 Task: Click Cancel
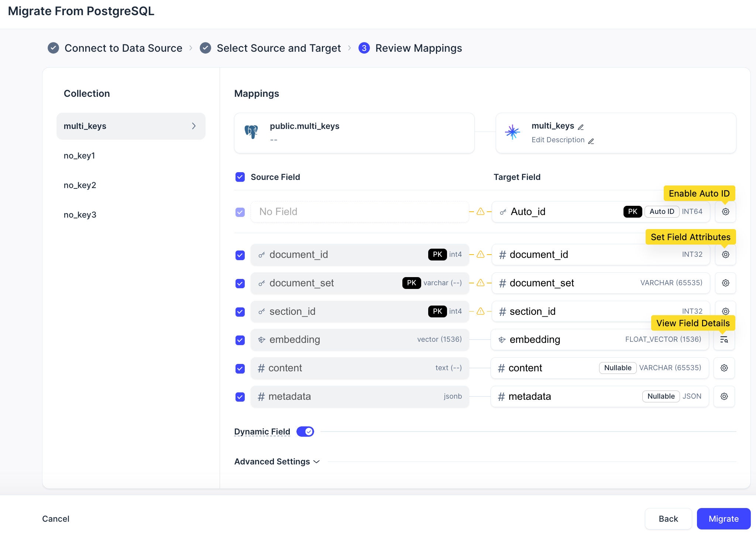(56, 519)
